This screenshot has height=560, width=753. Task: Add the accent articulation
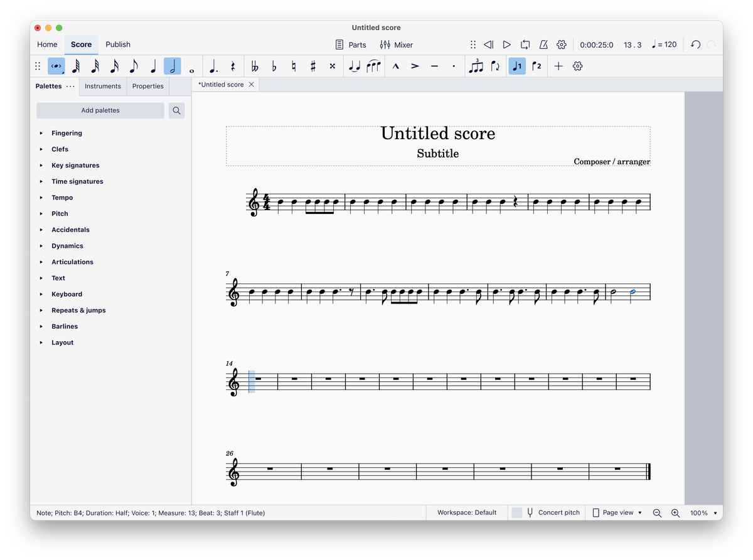pyautogui.click(x=415, y=66)
